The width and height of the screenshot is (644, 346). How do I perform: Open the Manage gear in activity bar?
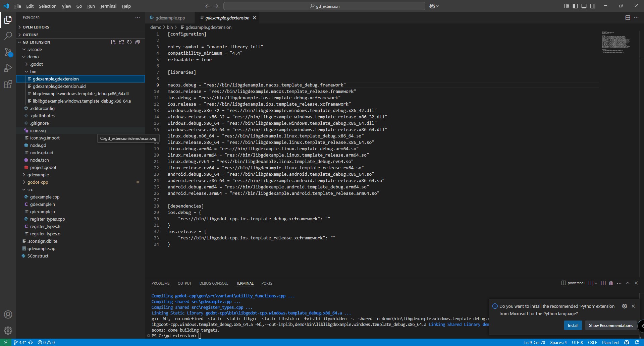8,331
